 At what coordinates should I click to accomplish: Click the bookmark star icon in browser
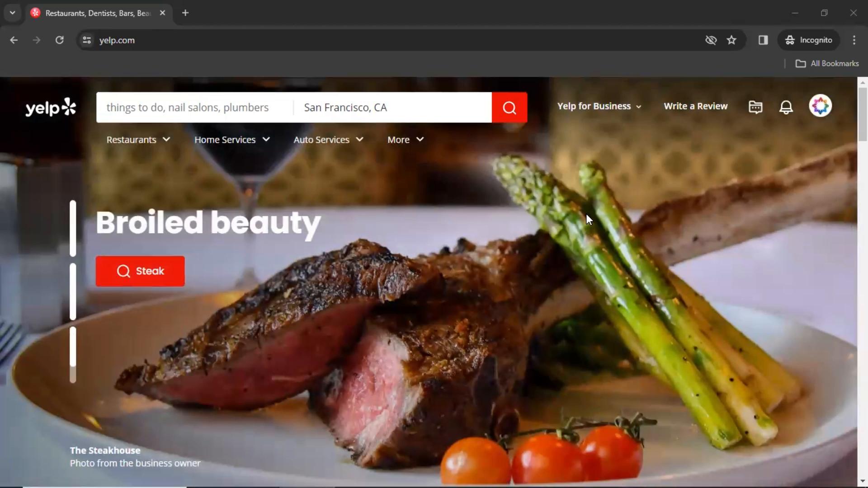coord(732,40)
